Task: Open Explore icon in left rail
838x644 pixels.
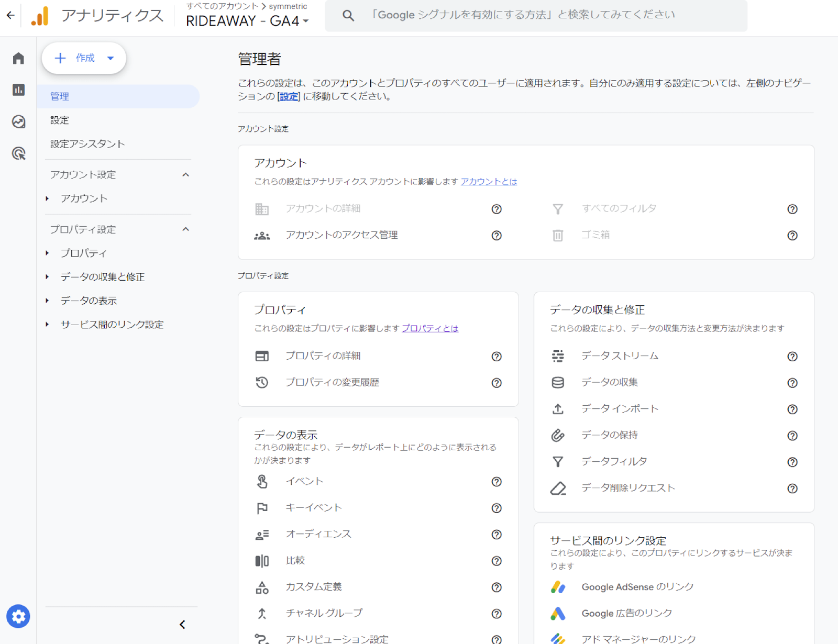Action: click(18, 121)
